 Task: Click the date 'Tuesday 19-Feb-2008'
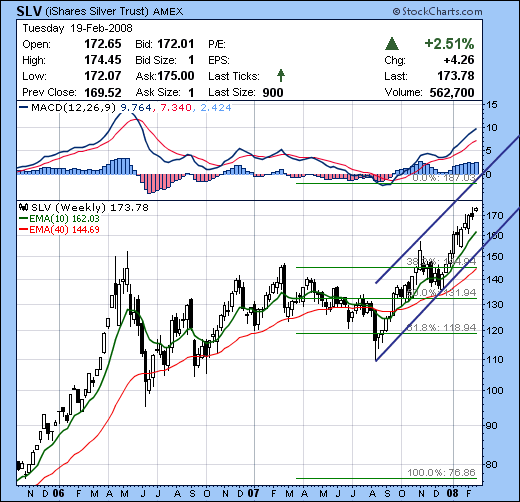pyautogui.click(x=77, y=28)
